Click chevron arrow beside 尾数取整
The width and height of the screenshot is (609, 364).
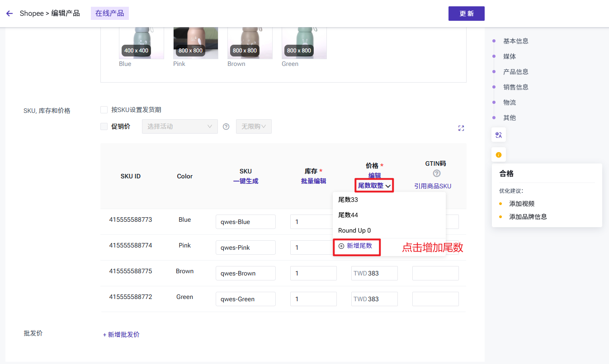point(388,186)
